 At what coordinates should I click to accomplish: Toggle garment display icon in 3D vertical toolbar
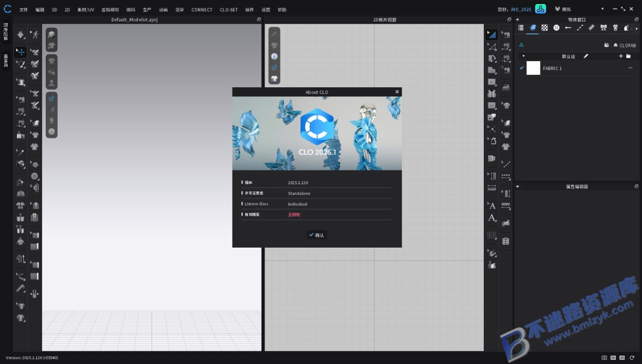52,61
